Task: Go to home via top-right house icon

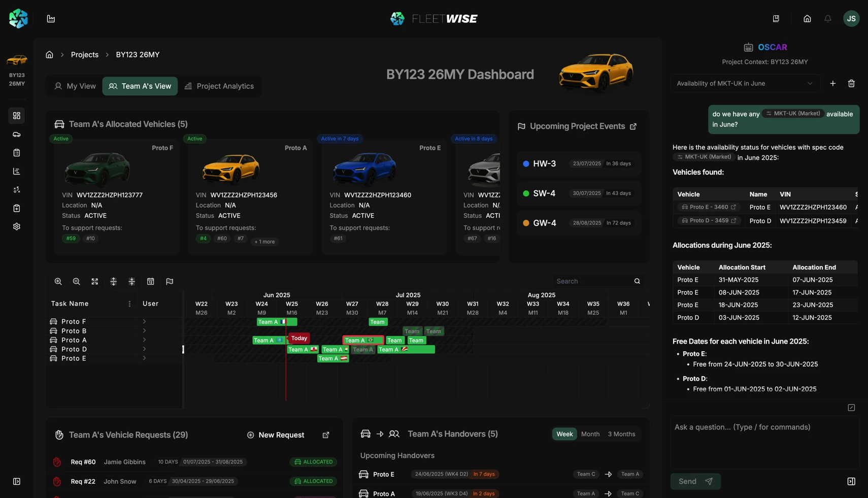Action: coord(807,19)
